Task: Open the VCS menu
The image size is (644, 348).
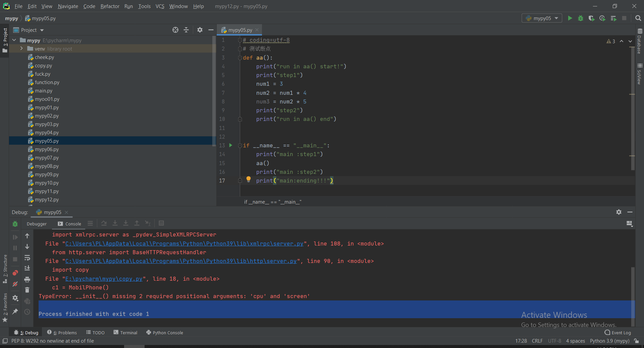Action: 160,6
